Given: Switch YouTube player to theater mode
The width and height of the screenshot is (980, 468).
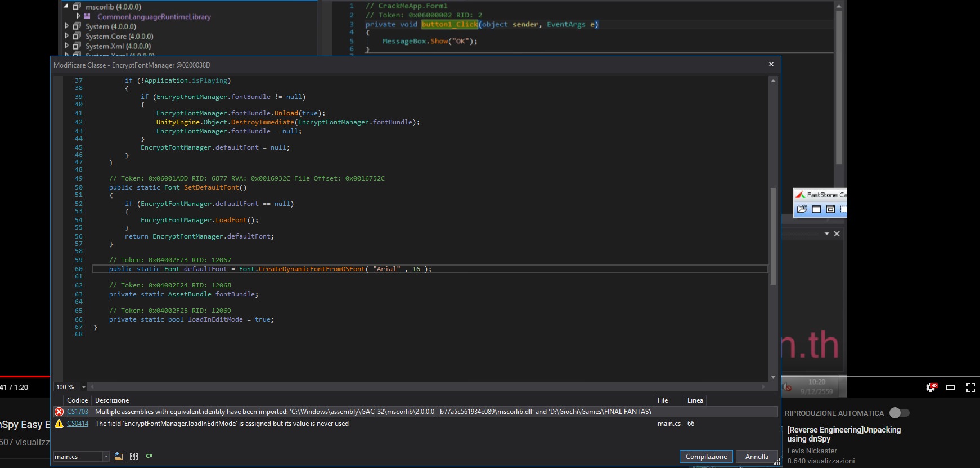Looking at the screenshot, I should 951,387.
